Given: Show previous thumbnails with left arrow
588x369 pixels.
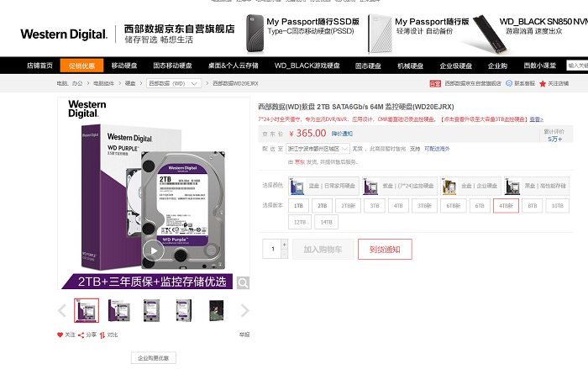Looking at the screenshot, I should point(62,310).
